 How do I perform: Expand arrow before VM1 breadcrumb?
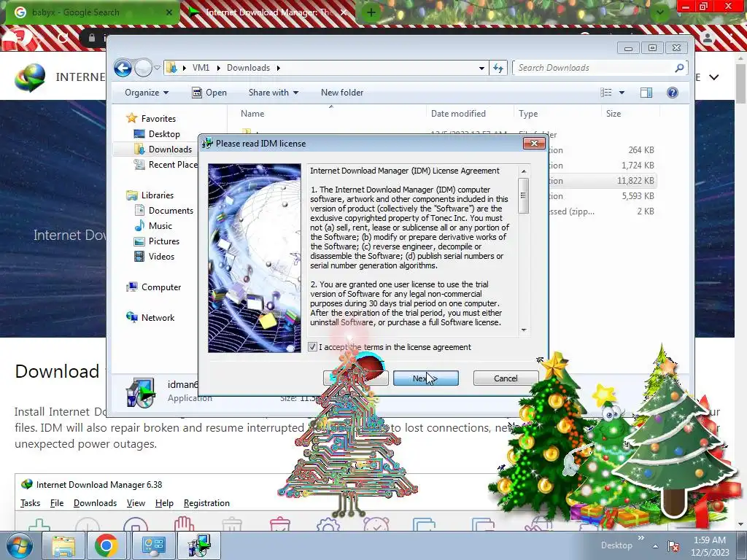click(185, 68)
